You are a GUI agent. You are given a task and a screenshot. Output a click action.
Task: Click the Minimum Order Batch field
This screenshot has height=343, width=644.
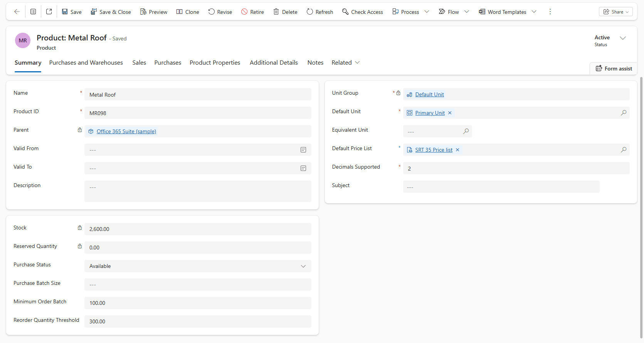[x=197, y=303]
